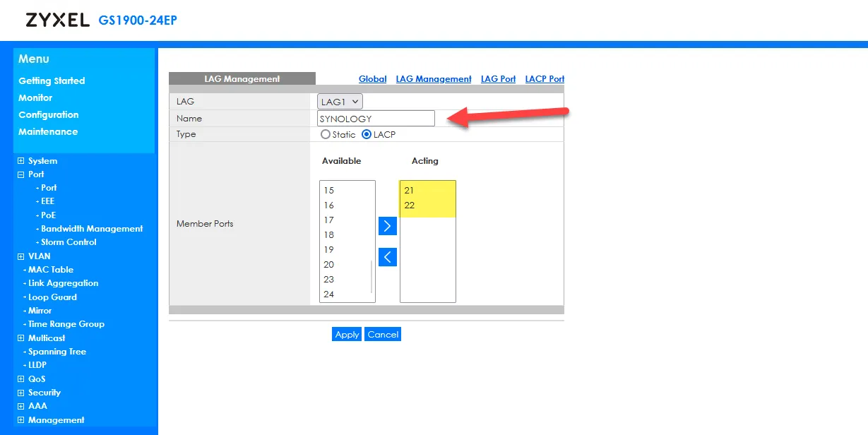868x435 pixels.
Task: Open the Monitor menu
Action: (x=35, y=97)
